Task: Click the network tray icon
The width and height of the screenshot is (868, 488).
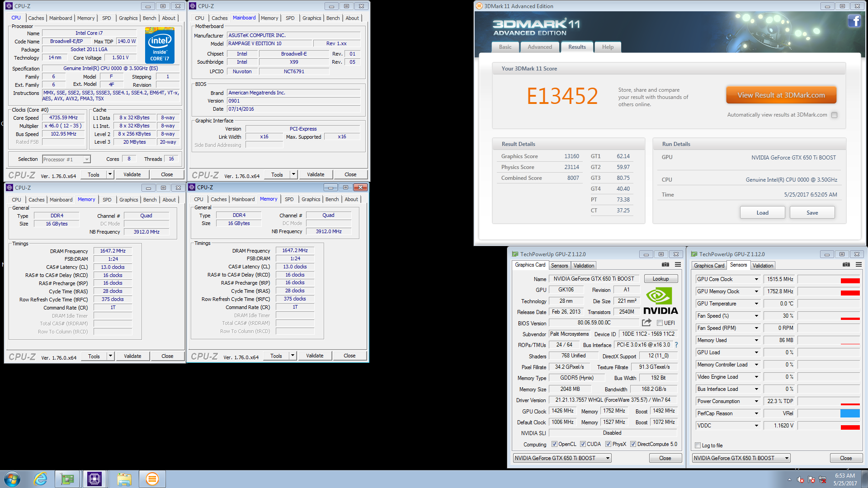Action: pyautogui.click(x=822, y=479)
